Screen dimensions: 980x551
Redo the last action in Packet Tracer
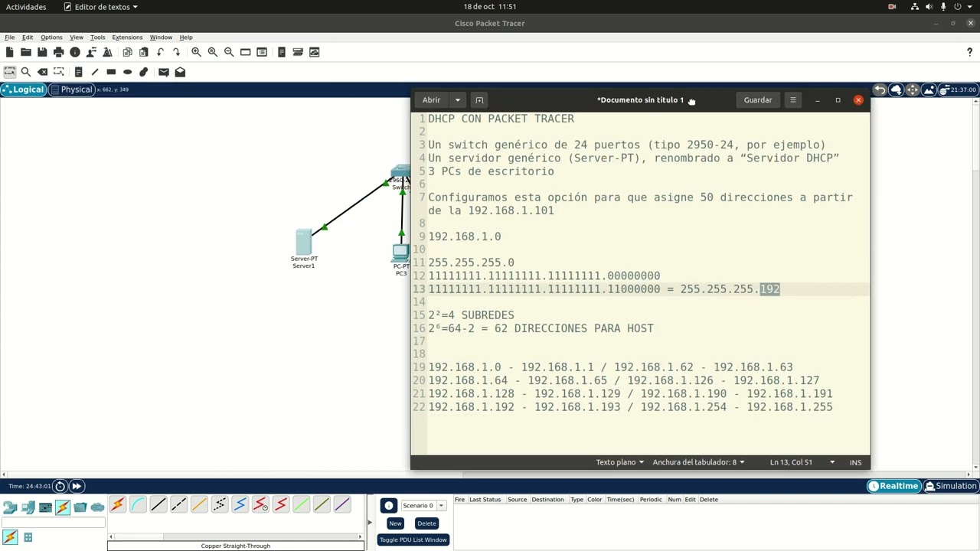tap(176, 52)
